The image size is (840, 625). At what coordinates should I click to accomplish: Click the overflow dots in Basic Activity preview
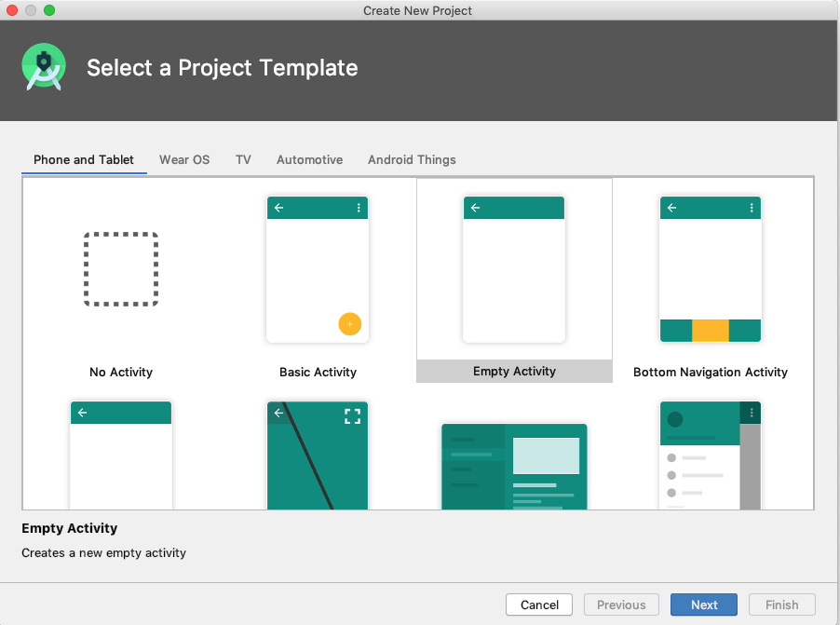(x=359, y=208)
